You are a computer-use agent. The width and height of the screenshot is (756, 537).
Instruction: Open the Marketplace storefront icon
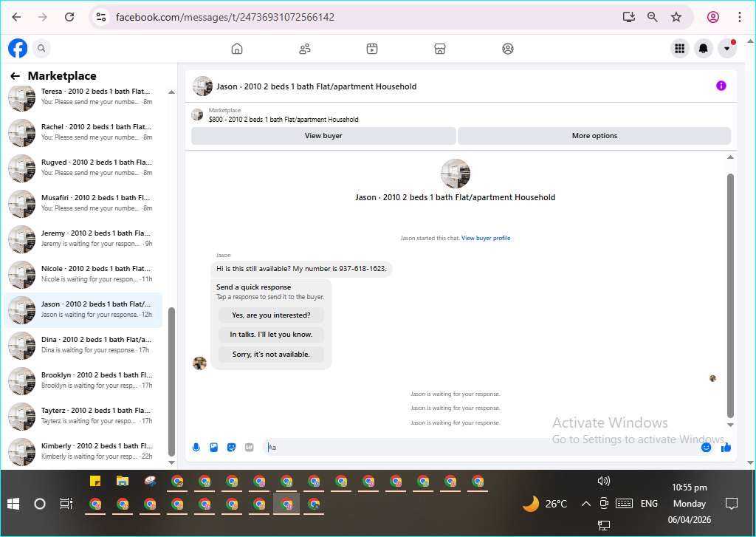[x=440, y=49]
